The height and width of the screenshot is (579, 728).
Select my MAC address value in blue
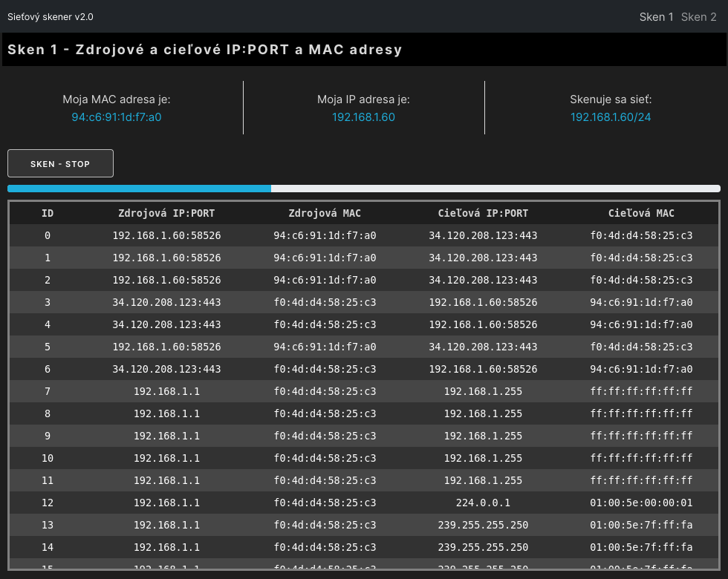pos(117,117)
